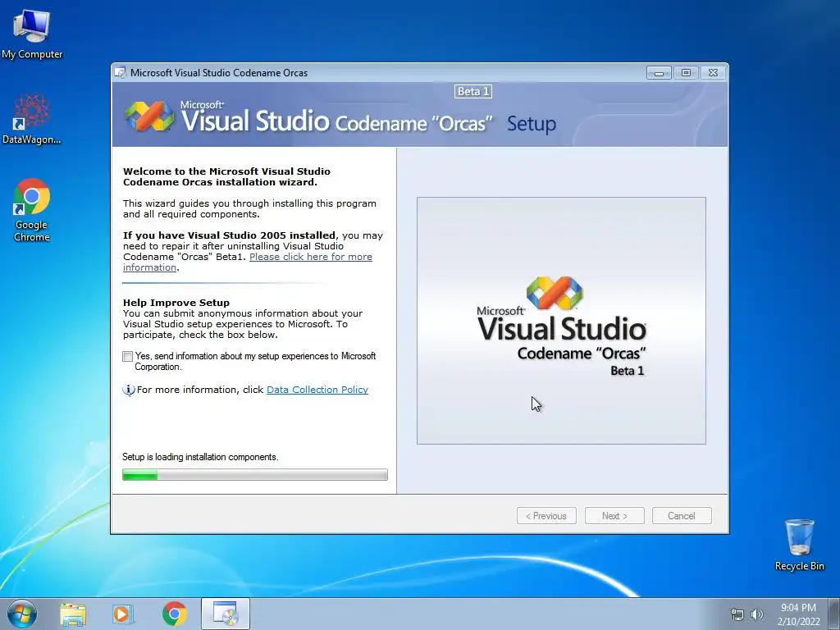Click the Previous button
This screenshot has width=840, height=630.
pos(546,516)
